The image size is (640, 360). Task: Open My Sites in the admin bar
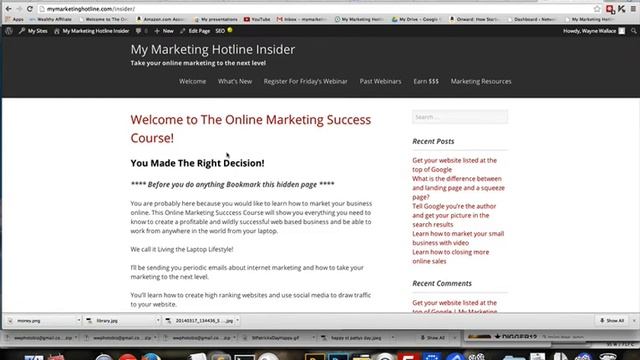33,31
